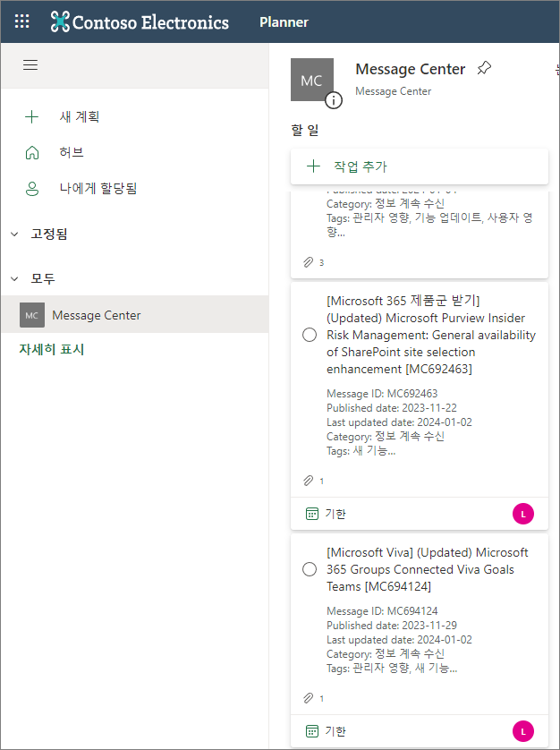Click attachment paperclip on MC692463 card
Screen dimensions: 560x750
pyautogui.click(x=309, y=481)
